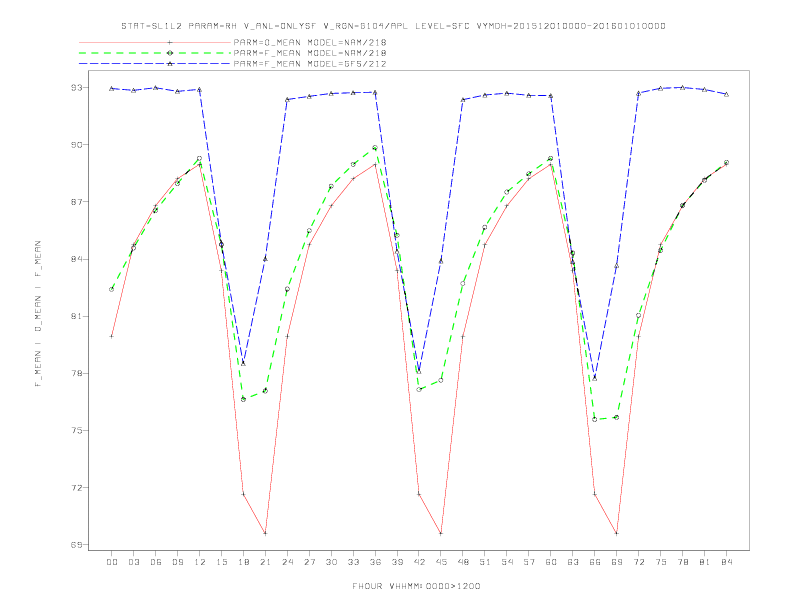Click the blue dashed line legend sample
The width and height of the screenshot is (792, 612).
click(155, 64)
